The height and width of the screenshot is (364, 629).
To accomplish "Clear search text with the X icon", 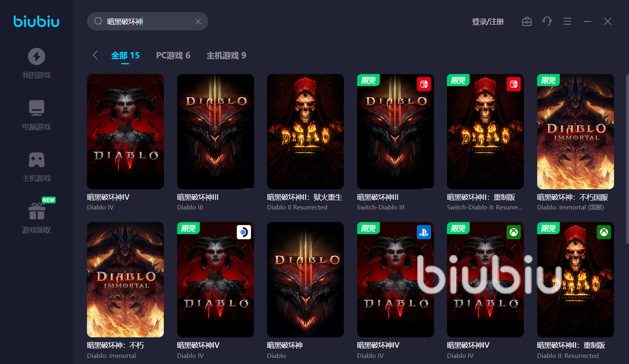I will pyautogui.click(x=198, y=21).
